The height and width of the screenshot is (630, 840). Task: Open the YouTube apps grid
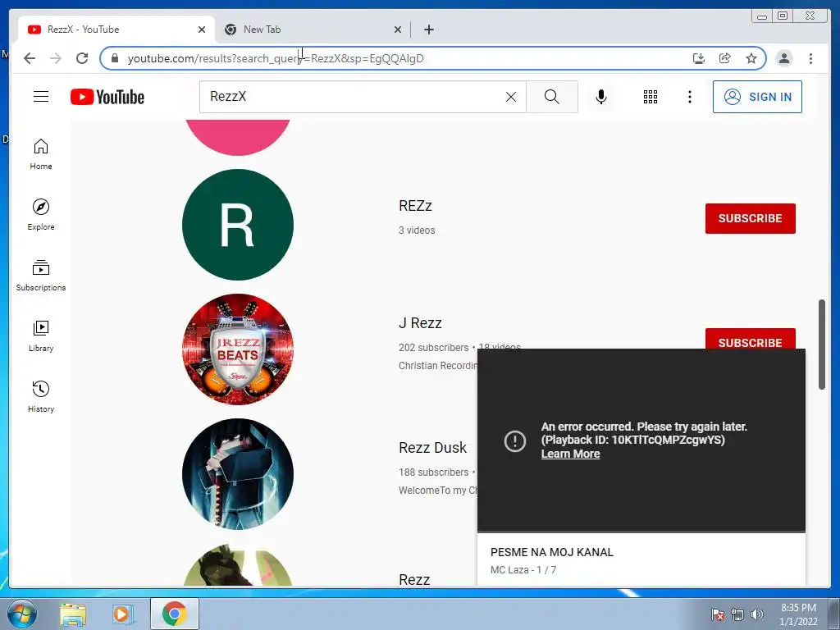651,97
